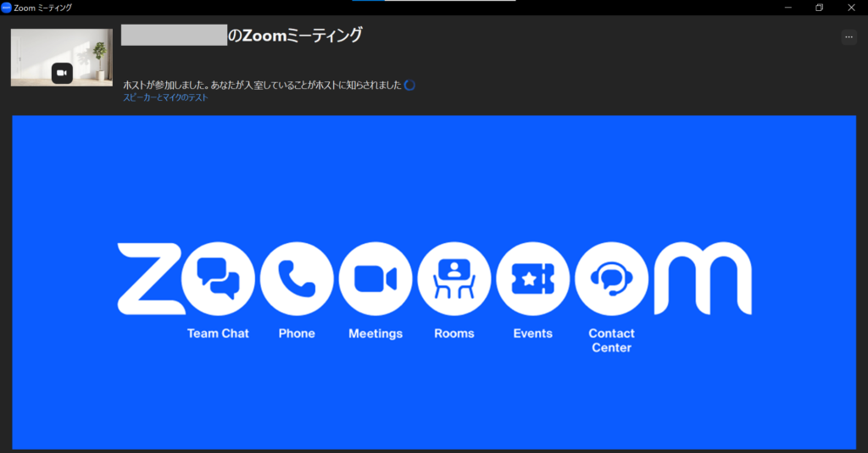Click the Meetings video camera icon
Image resolution: width=868 pixels, height=453 pixels.
point(376,279)
